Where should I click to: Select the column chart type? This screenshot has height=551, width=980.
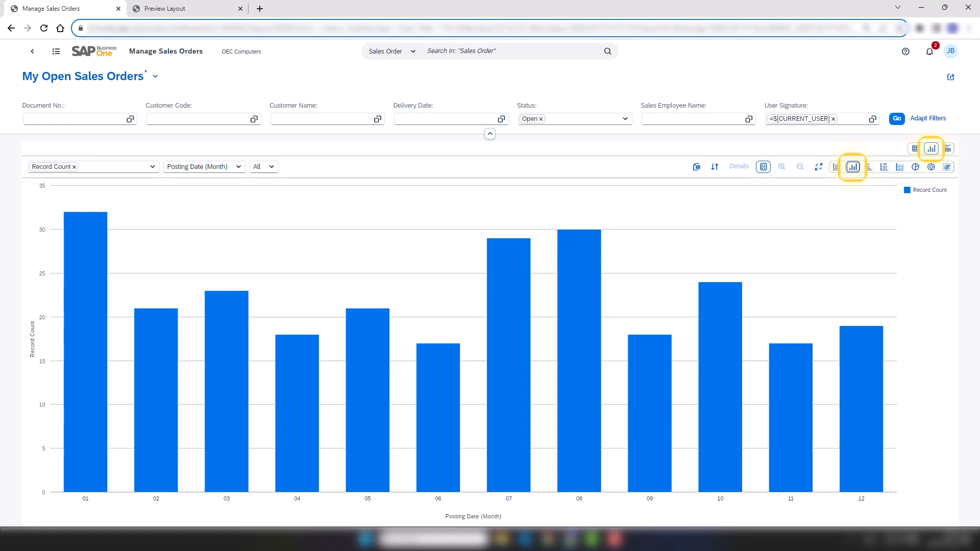(853, 167)
